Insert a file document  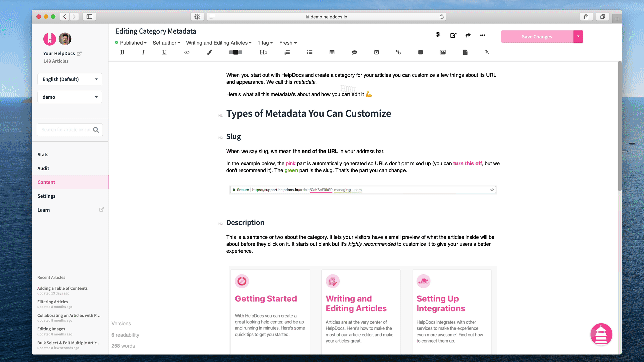coord(465,52)
